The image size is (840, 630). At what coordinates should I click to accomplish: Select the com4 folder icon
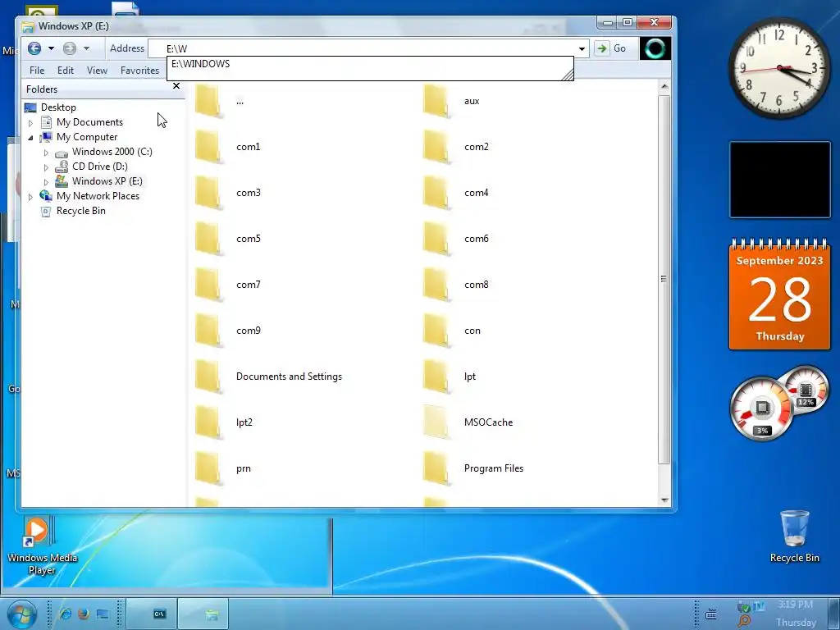click(436, 192)
